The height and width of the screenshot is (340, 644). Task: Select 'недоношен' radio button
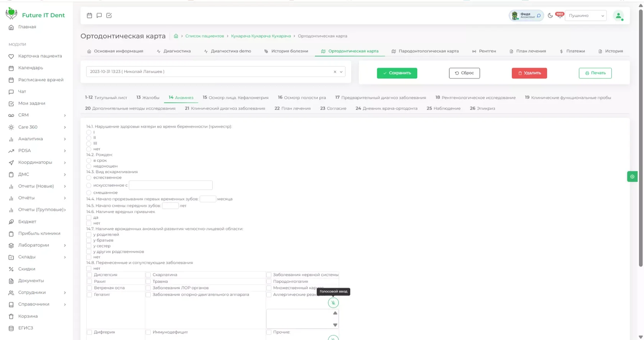pos(89,166)
